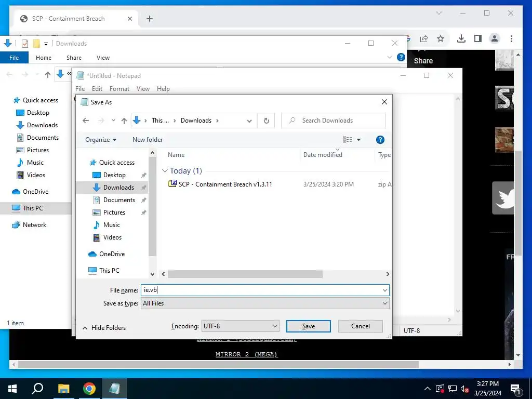Open Chrome profile avatar
532x399 pixels.
click(495, 38)
